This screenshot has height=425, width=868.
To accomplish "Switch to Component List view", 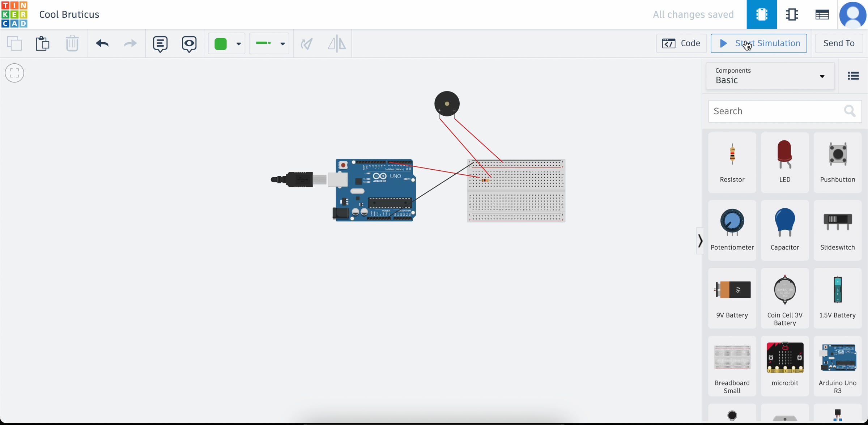I will click(x=822, y=14).
